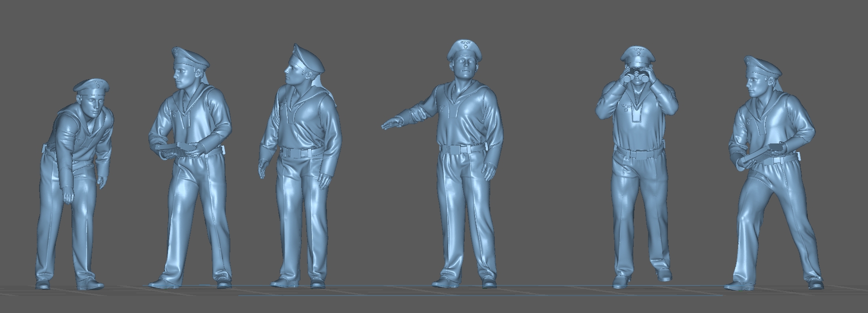
Task: Select the sailor figure bending forward
Action: pyautogui.click(x=74, y=184)
